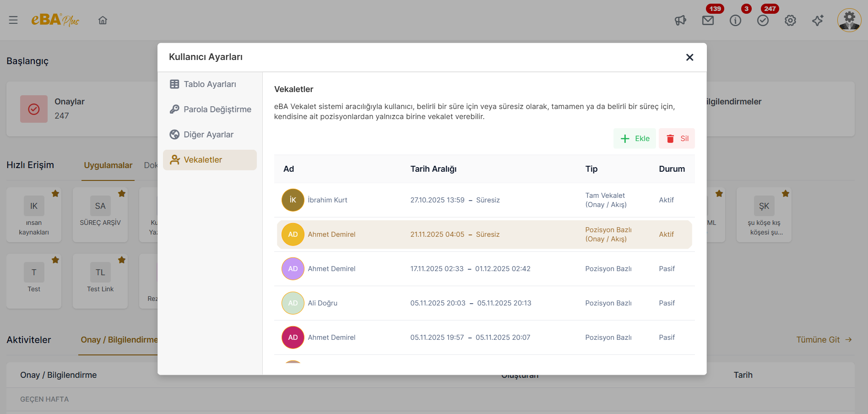Go to the home page icon
This screenshot has width=868, height=414.
click(x=103, y=20)
